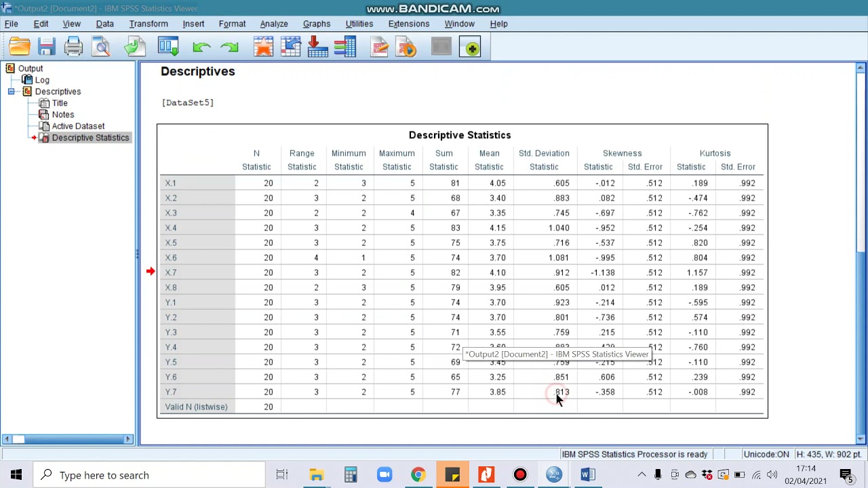Image resolution: width=868 pixels, height=488 pixels.
Task: Click the Save floppy disk icon
Action: (x=47, y=47)
